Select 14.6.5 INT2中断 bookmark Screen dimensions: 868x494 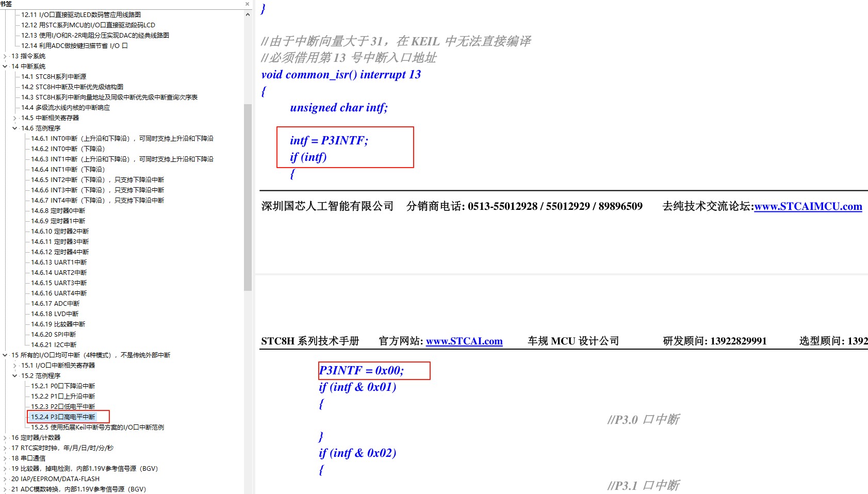click(x=97, y=180)
